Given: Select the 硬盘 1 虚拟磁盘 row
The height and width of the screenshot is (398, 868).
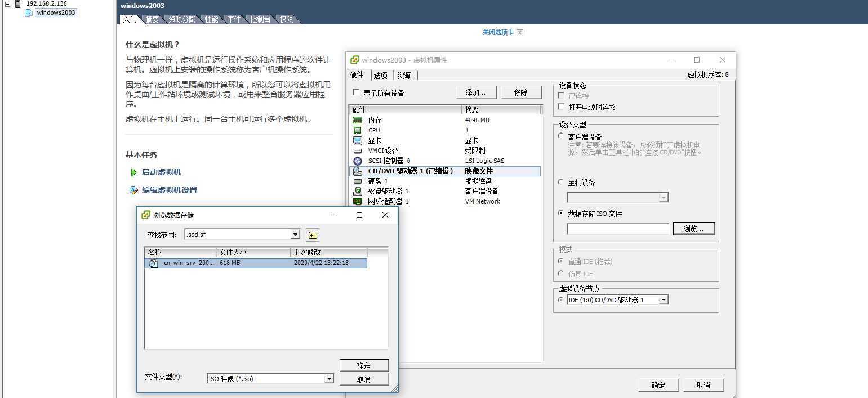Looking at the screenshot, I should point(445,181).
